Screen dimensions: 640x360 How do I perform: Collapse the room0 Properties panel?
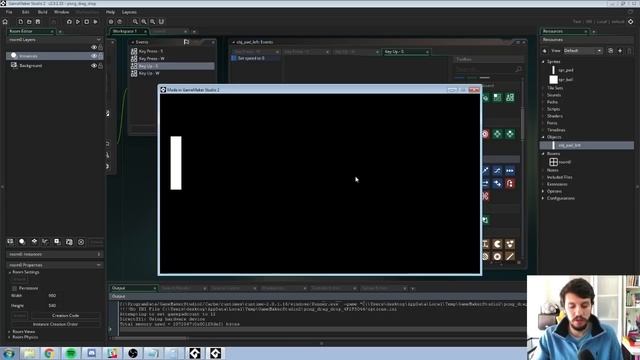(98, 265)
